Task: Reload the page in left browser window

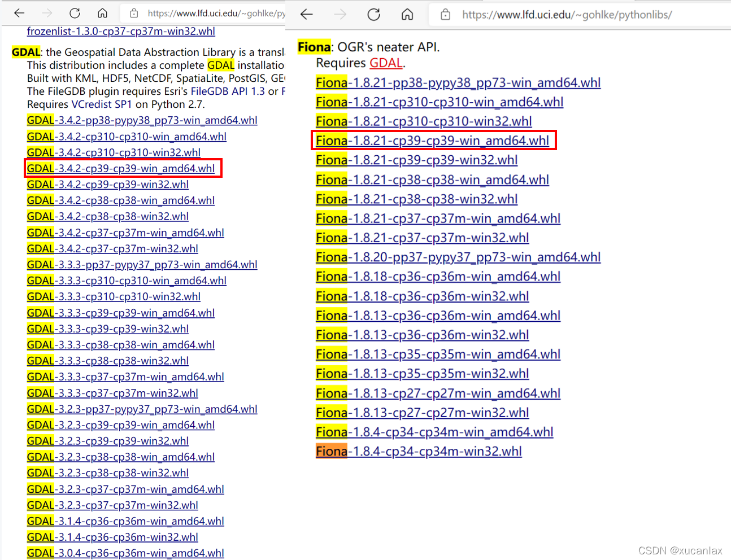Action: point(75,13)
